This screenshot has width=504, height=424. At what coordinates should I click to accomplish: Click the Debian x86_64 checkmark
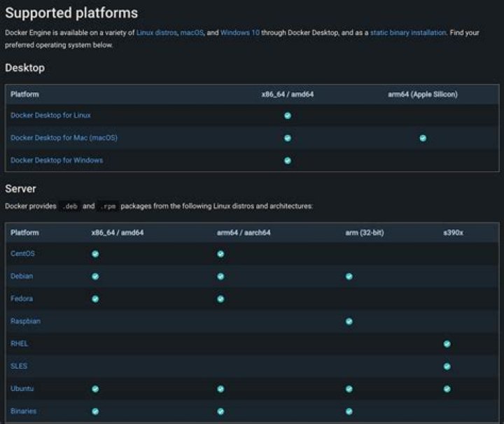click(95, 276)
